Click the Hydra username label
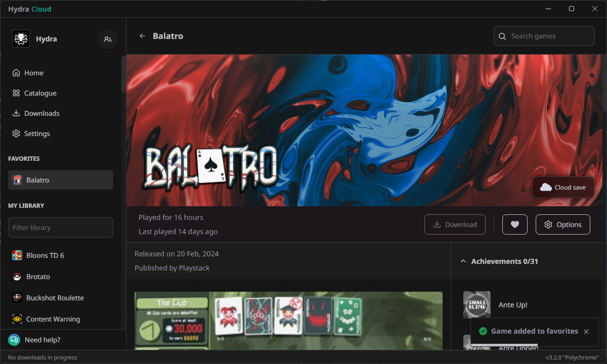The width and height of the screenshot is (607, 364). tap(47, 39)
